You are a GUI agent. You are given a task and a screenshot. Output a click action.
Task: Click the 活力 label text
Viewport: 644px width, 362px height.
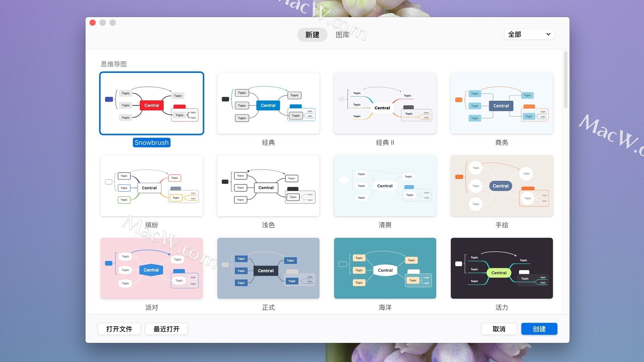tap(502, 307)
